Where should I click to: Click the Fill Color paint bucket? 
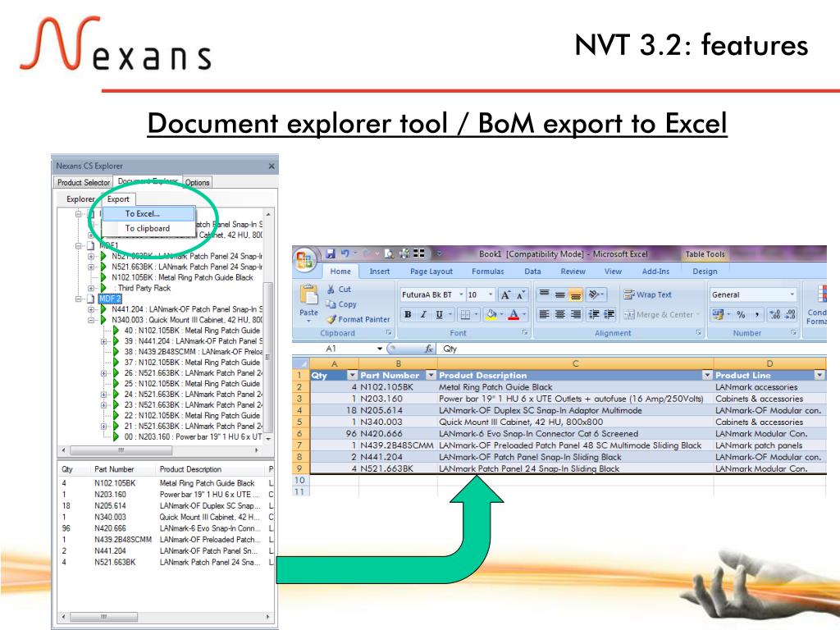point(491,314)
